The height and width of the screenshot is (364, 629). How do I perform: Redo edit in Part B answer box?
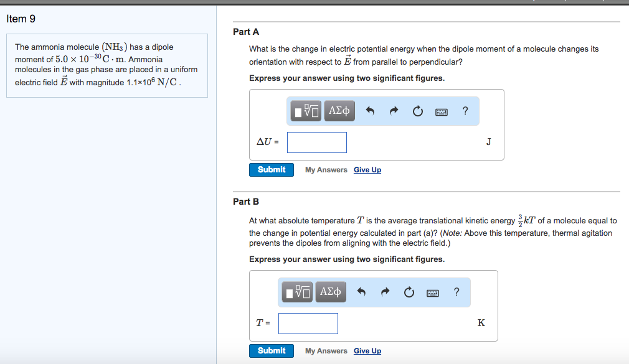pos(385,292)
